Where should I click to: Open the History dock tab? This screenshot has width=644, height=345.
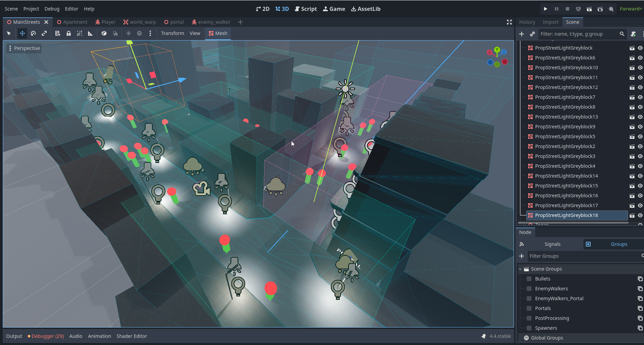pyautogui.click(x=527, y=22)
